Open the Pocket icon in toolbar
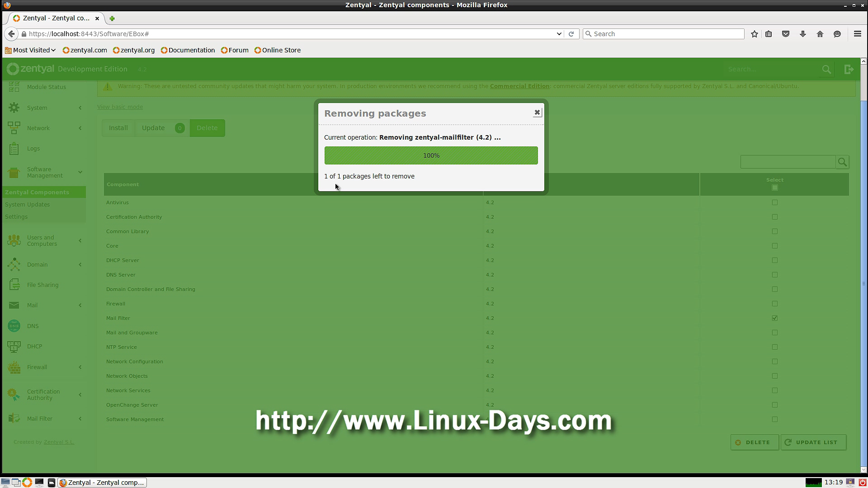868x488 pixels. (786, 34)
